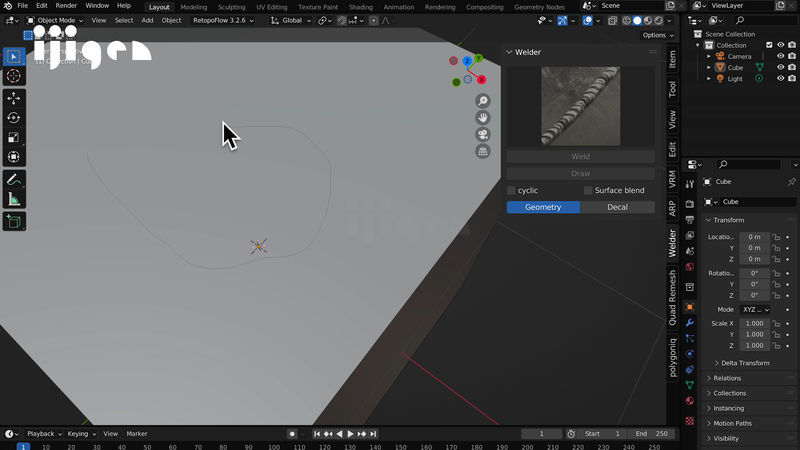Image resolution: width=800 pixels, height=450 pixels.
Task: Open the Physics properties tab icon
Action: tap(690, 354)
